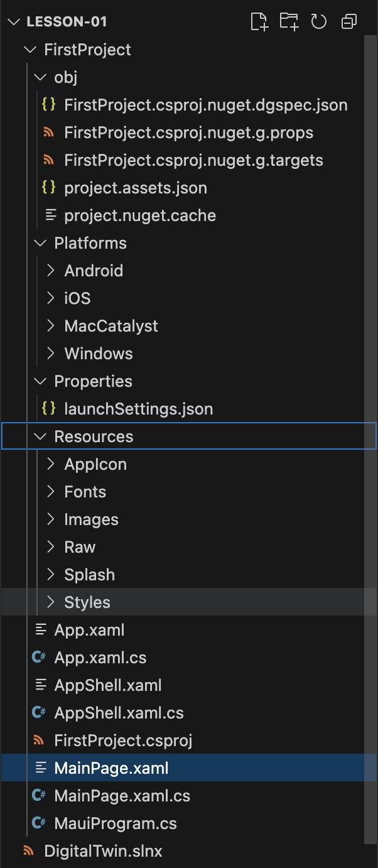Collapse the Platforms folder chevron
This screenshot has height=868, width=378.
[40, 243]
